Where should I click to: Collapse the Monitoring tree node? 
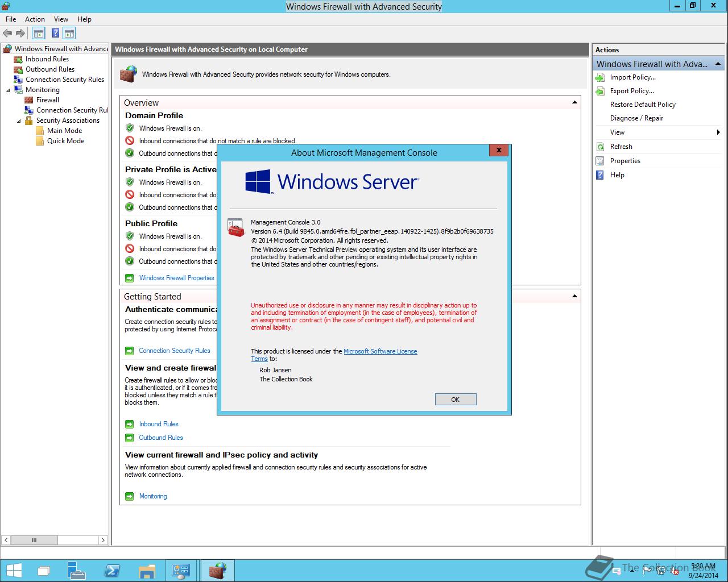click(x=8, y=90)
